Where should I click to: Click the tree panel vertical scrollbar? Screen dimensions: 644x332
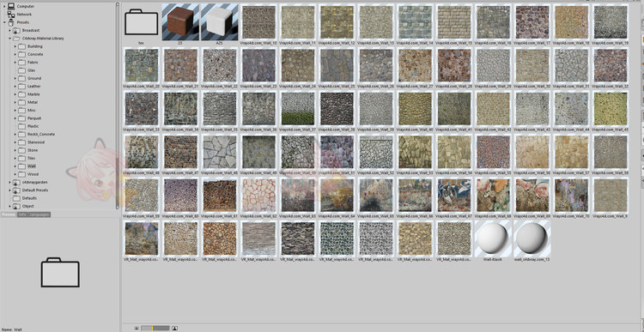[x=118, y=105]
